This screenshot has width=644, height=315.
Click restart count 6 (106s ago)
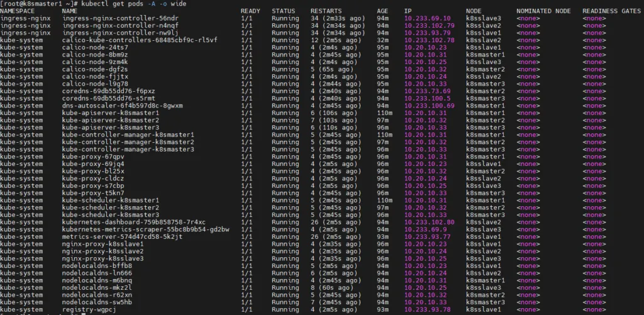(333, 113)
